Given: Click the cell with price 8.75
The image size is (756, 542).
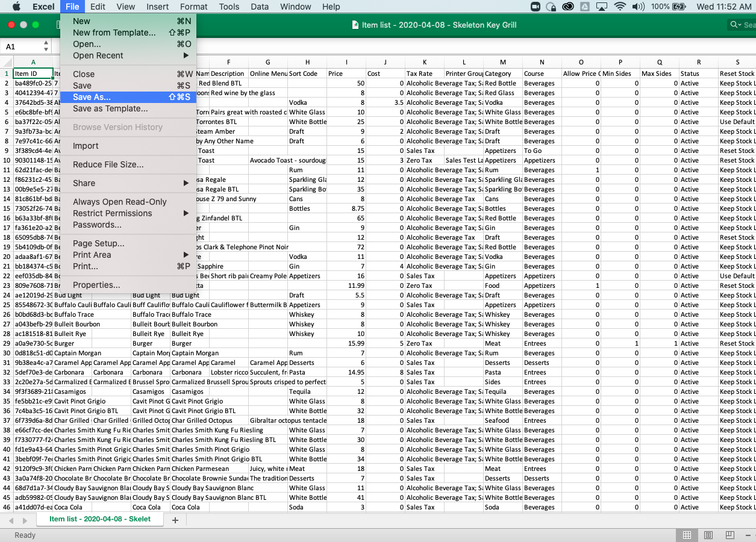Looking at the screenshot, I should (346, 208).
